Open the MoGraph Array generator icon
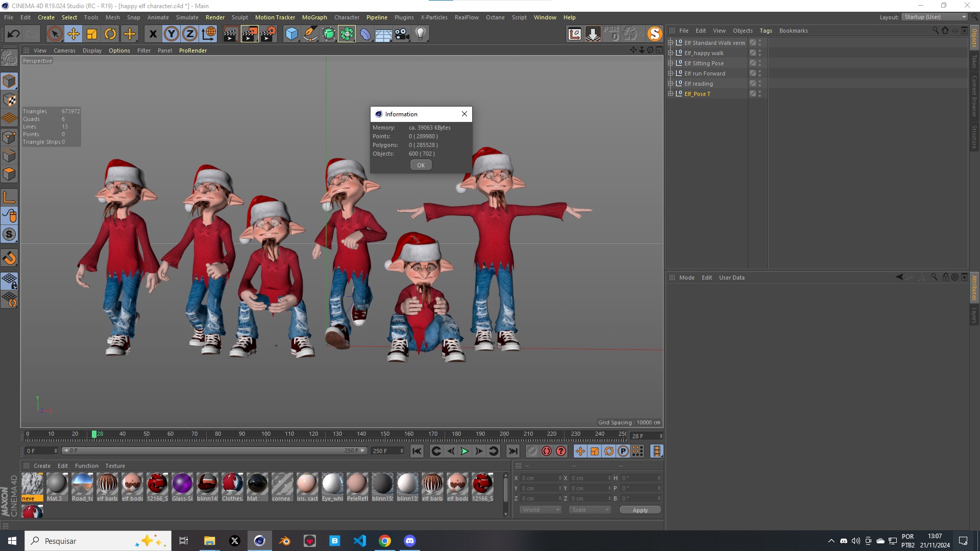This screenshot has width=980, height=551. click(x=347, y=34)
